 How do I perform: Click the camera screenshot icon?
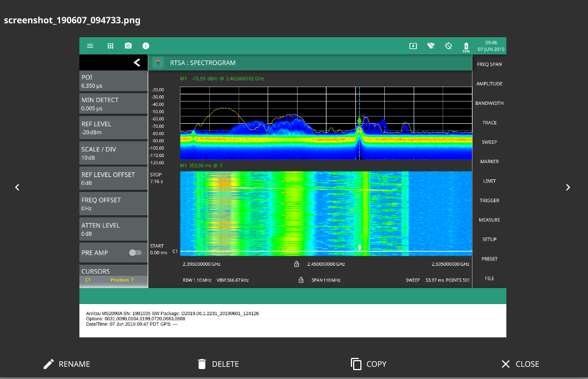pos(128,46)
